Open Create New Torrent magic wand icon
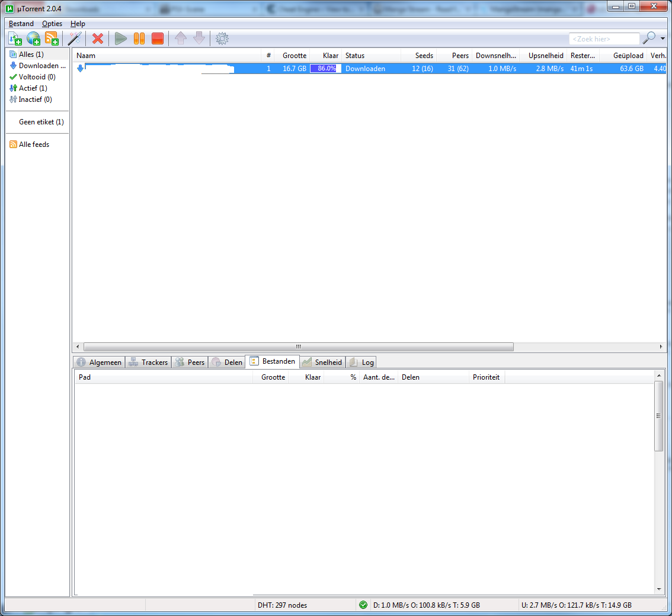The image size is (672, 616). (75, 38)
